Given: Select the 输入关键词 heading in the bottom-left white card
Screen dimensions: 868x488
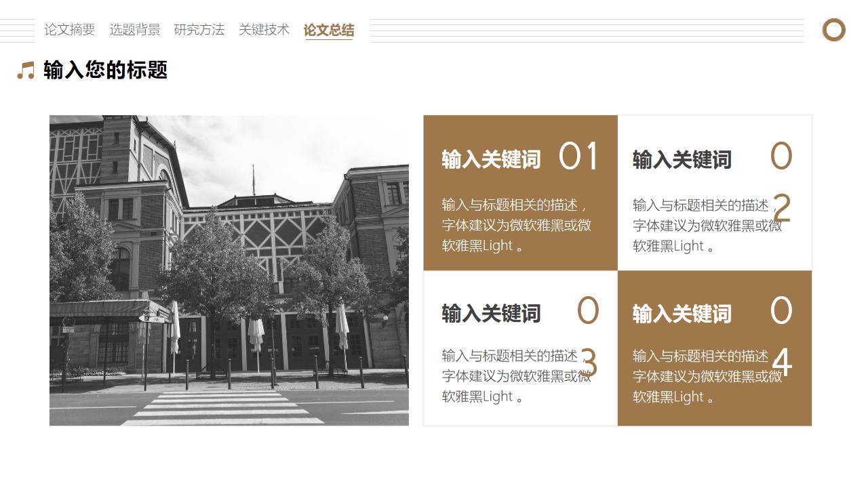Looking at the screenshot, I should (491, 314).
